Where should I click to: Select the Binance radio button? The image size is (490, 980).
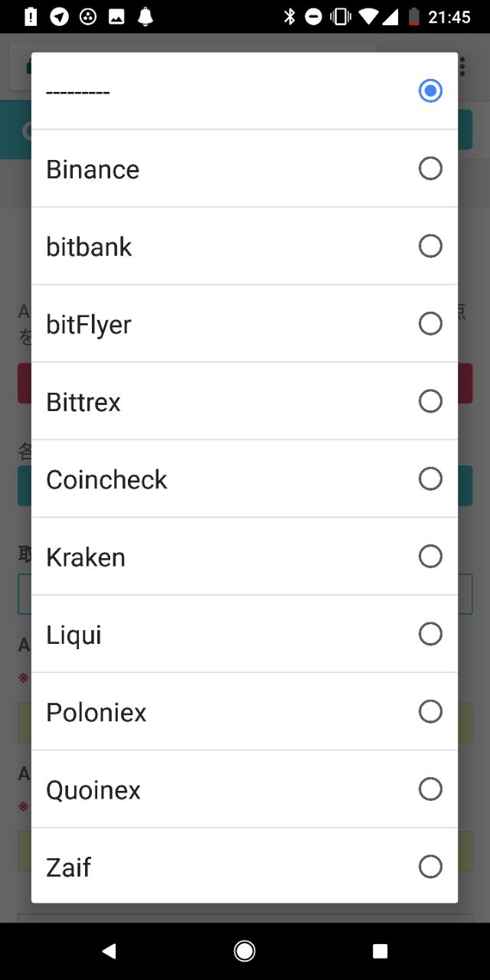coord(430,168)
